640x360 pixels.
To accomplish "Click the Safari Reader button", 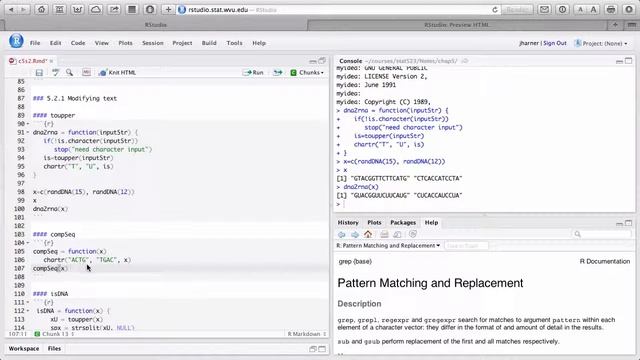I will click(x=517, y=9).
